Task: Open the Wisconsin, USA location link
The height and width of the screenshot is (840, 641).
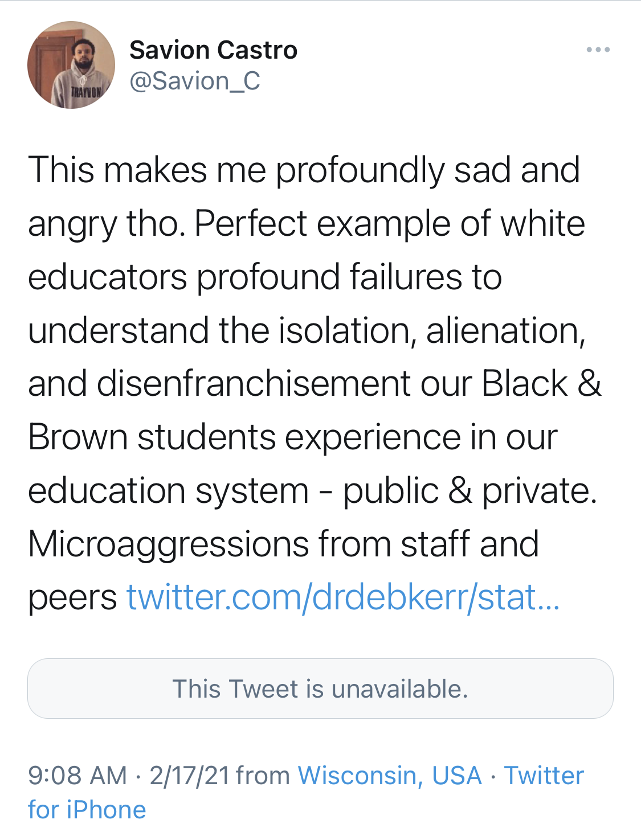Action: (390, 776)
